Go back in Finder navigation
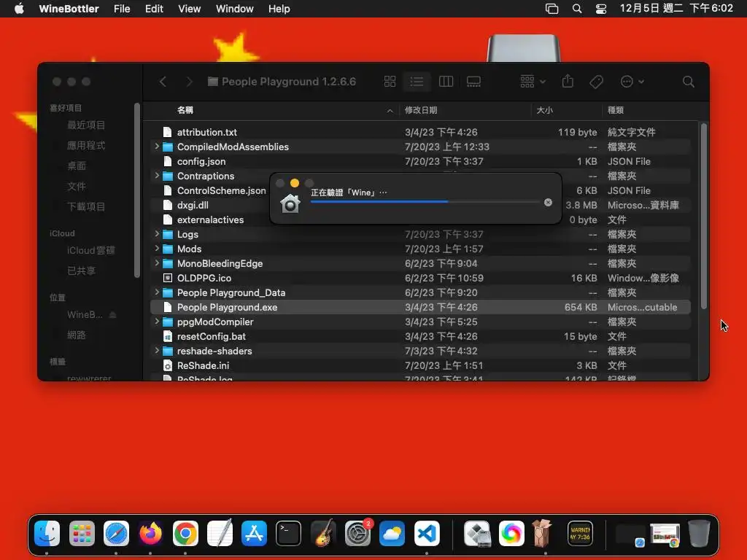The width and height of the screenshot is (747, 560). [x=163, y=82]
